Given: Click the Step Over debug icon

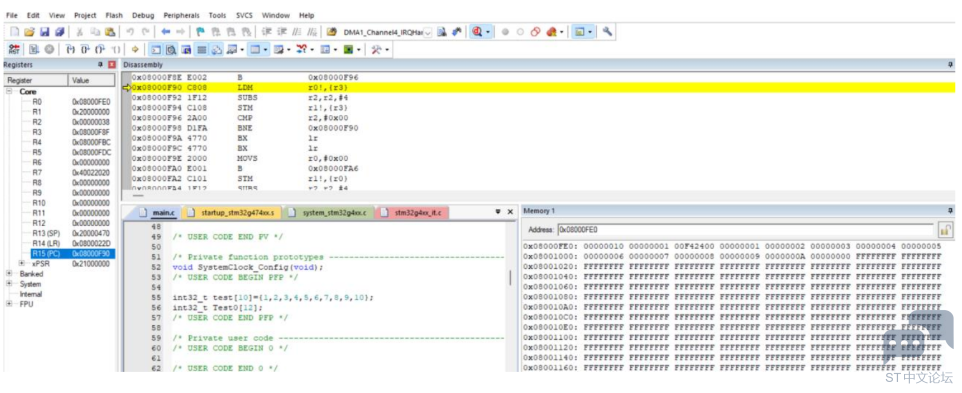Looking at the screenshot, I should coord(85,49).
